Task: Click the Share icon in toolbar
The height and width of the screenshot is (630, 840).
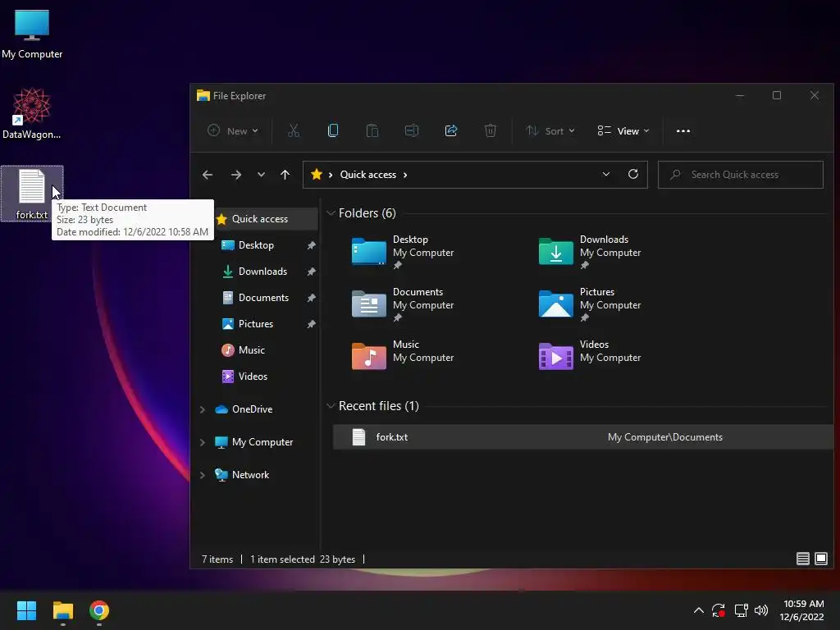Action: (x=451, y=130)
